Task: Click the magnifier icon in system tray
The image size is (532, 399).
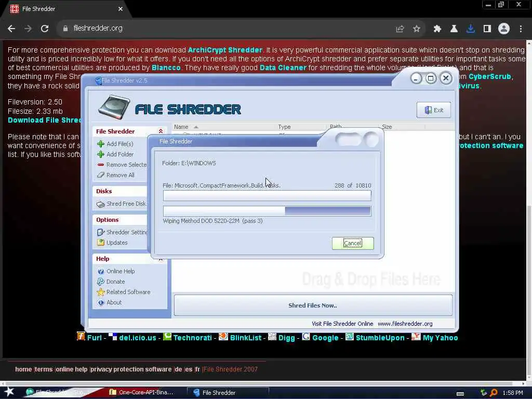Action: [x=494, y=393]
